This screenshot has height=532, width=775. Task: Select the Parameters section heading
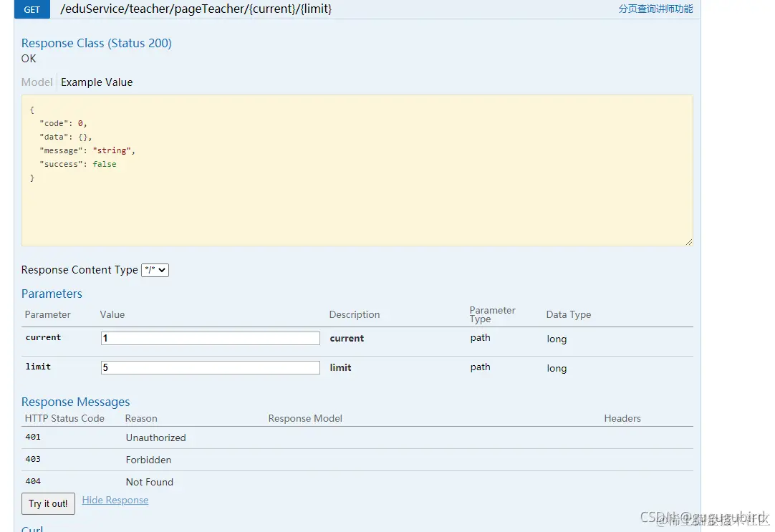(x=52, y=294)
